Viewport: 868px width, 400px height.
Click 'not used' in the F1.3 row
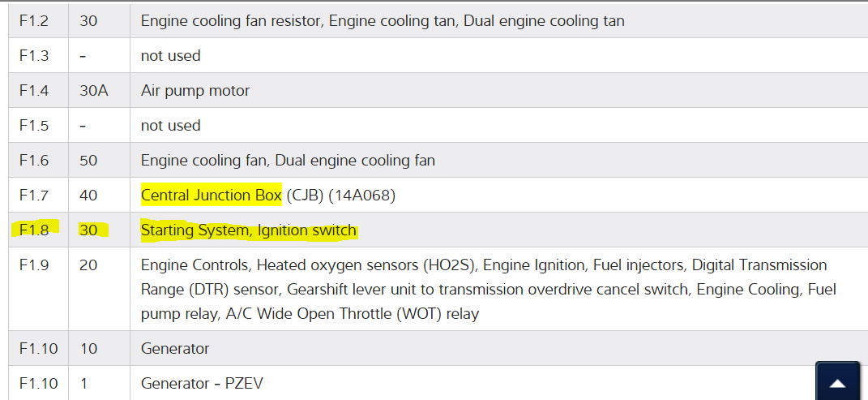170,56
